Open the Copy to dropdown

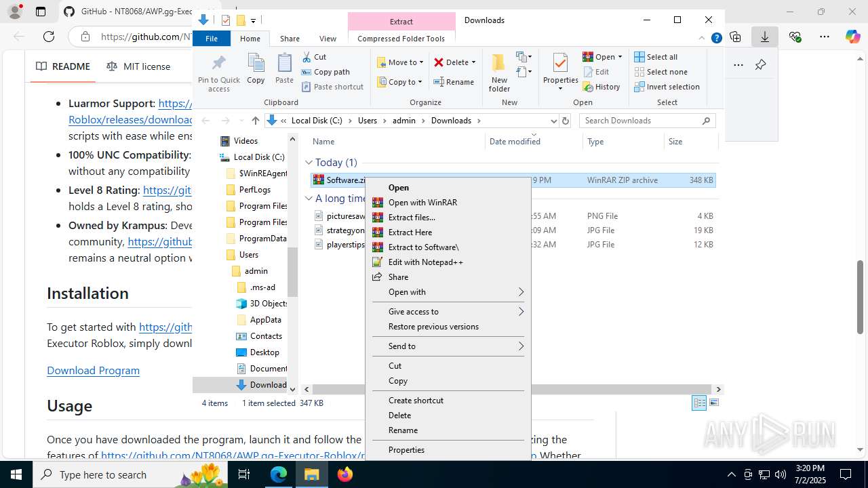399,82
